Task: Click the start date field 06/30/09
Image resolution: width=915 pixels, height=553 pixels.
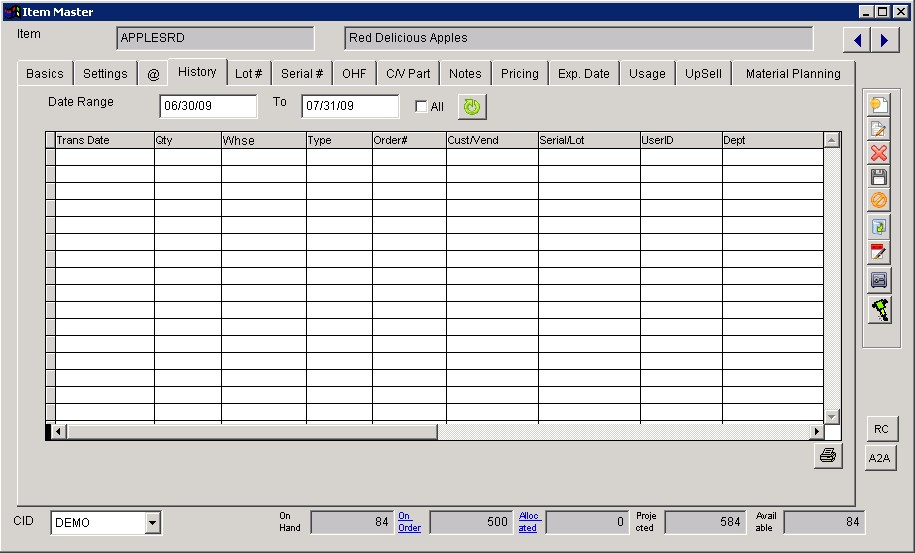Action: pos(207,106)
